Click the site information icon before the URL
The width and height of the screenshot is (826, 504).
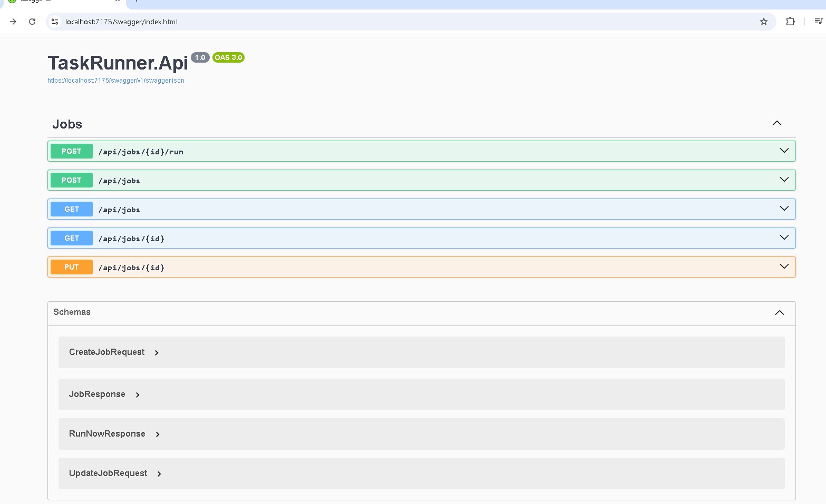coord(54,22)
